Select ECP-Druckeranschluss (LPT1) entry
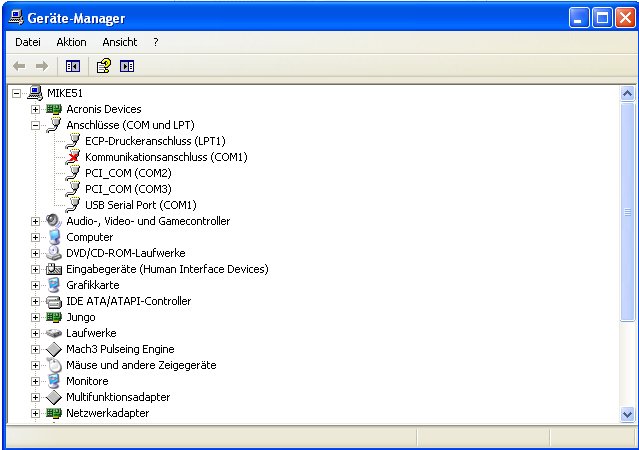 click(155, 141)
